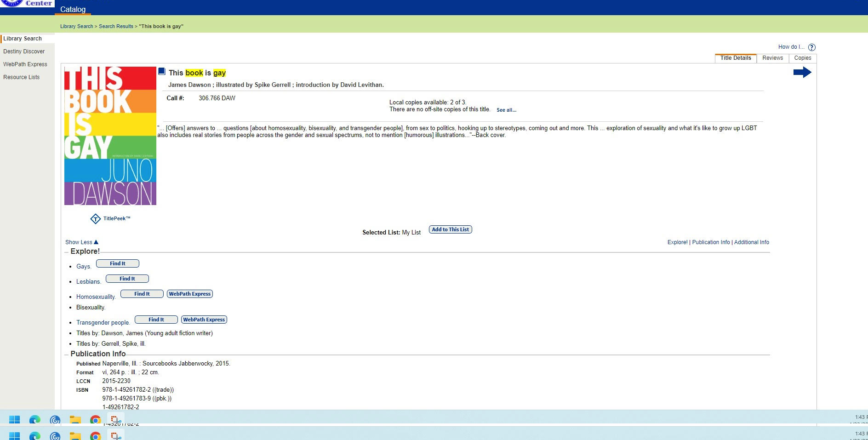Click 'Titles by: Gerrell, Spike, ill.' entry
868x440 pixels.
point(111,343)
